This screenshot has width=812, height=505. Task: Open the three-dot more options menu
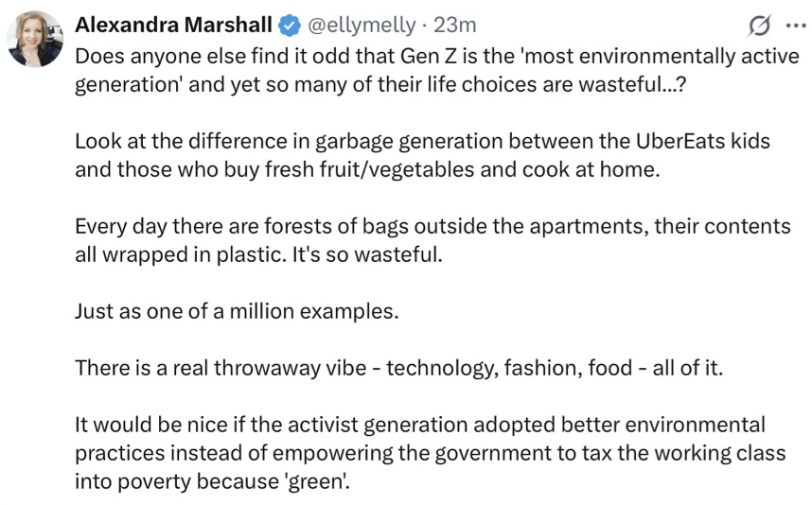pyautogui.click(x=796, y=25)
